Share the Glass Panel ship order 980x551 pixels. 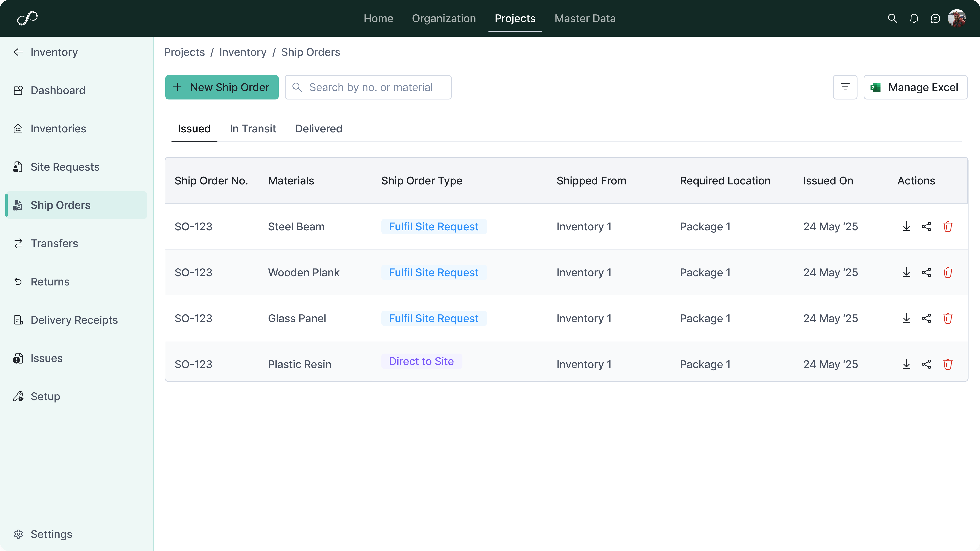coord(926,318)
